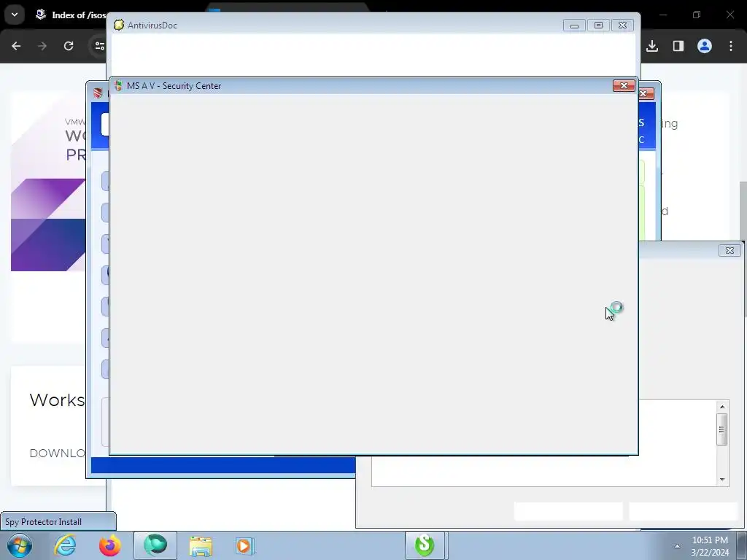
Task: Select the Index of /isos browser tab
Action: pyautogui.click(x=71, y=15)
